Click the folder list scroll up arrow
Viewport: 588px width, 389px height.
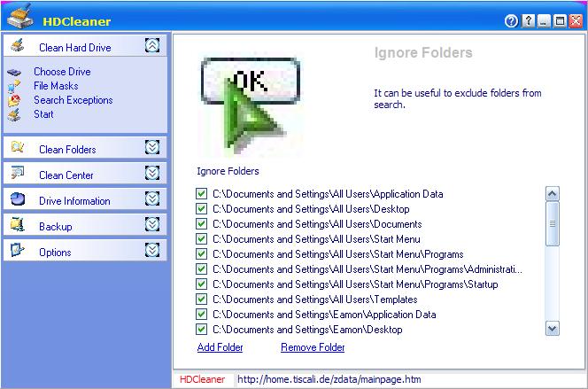[553, 193]
